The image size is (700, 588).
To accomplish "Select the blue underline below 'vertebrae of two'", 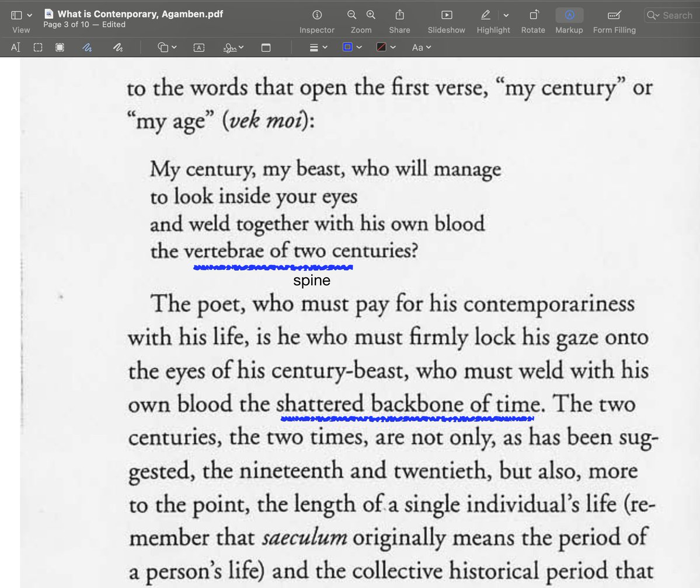I will click(273, 268).
